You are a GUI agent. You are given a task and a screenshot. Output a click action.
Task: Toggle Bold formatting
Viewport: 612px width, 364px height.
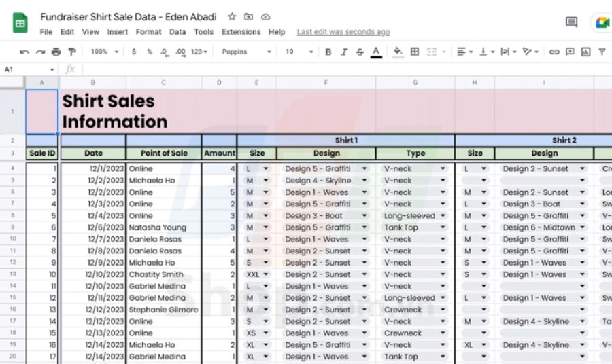[328, 52]
